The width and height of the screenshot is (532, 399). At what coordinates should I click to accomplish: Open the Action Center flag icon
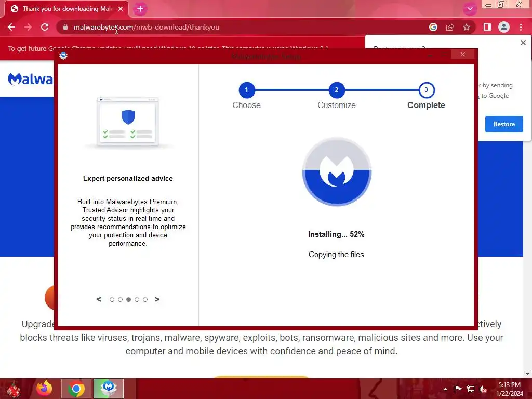point(458,389)
